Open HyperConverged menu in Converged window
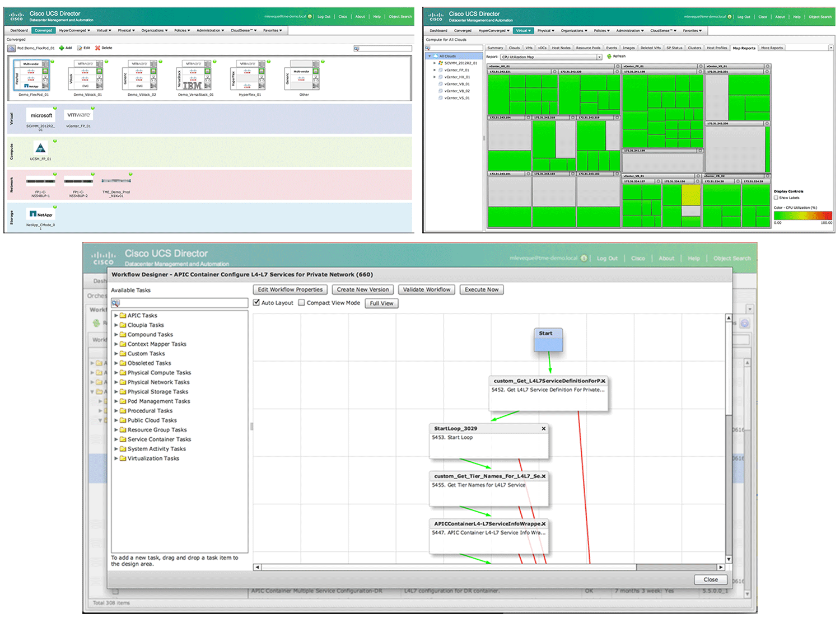 (x=74, y=30)
